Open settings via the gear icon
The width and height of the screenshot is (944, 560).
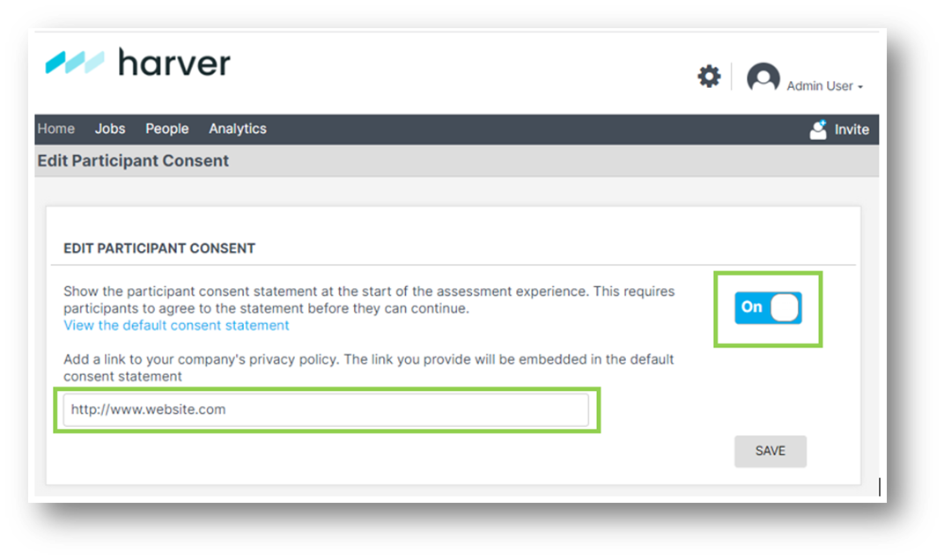[709, 77]
